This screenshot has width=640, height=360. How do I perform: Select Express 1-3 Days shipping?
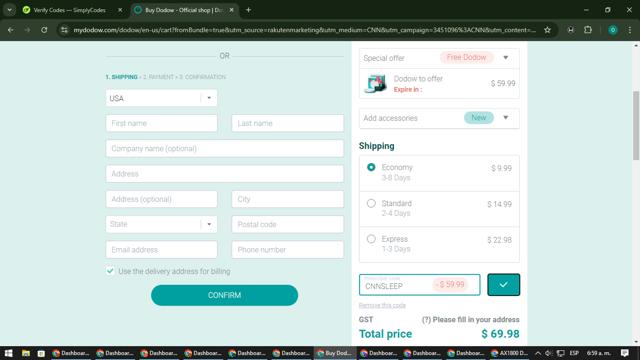click(x=371, y=239)
